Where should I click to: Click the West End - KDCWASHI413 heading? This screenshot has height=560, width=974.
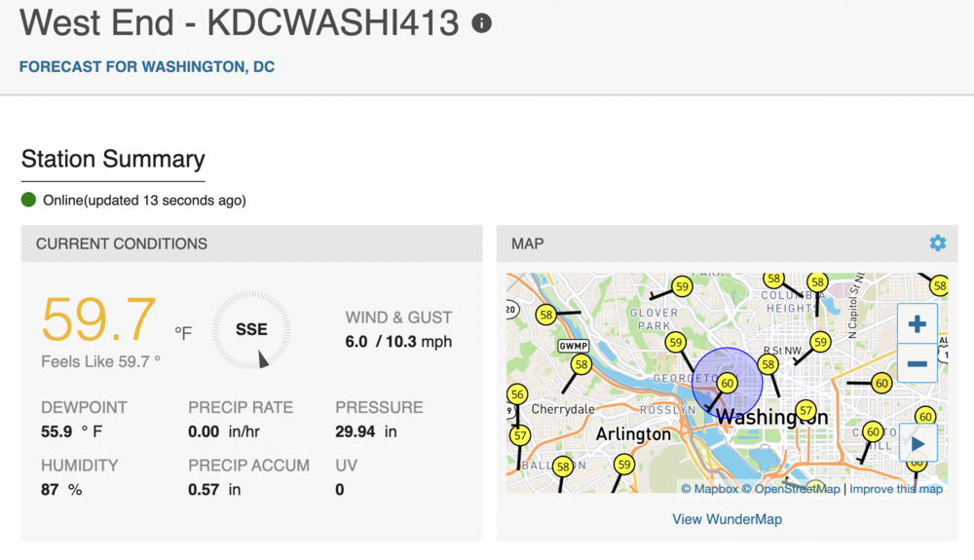pyautogui.click(x=240, y=23)
